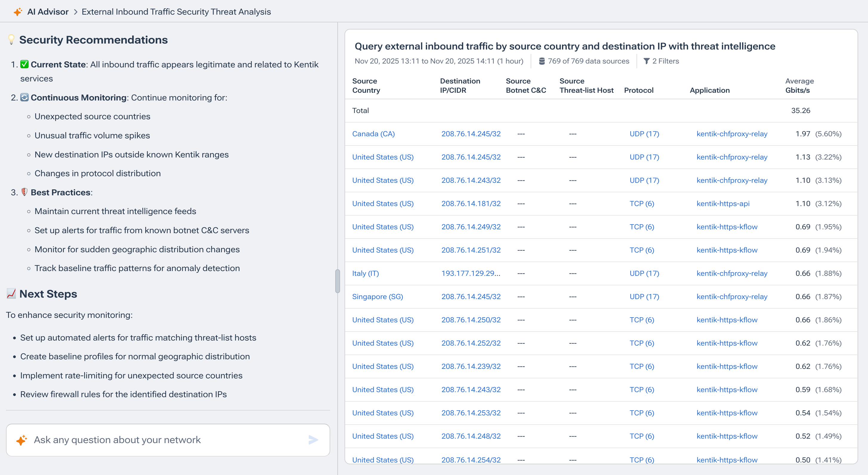Viewport: 868px width, 475px height.
Task: Click destination IP 208.76.14.245/32
Action: click(471, 134)
